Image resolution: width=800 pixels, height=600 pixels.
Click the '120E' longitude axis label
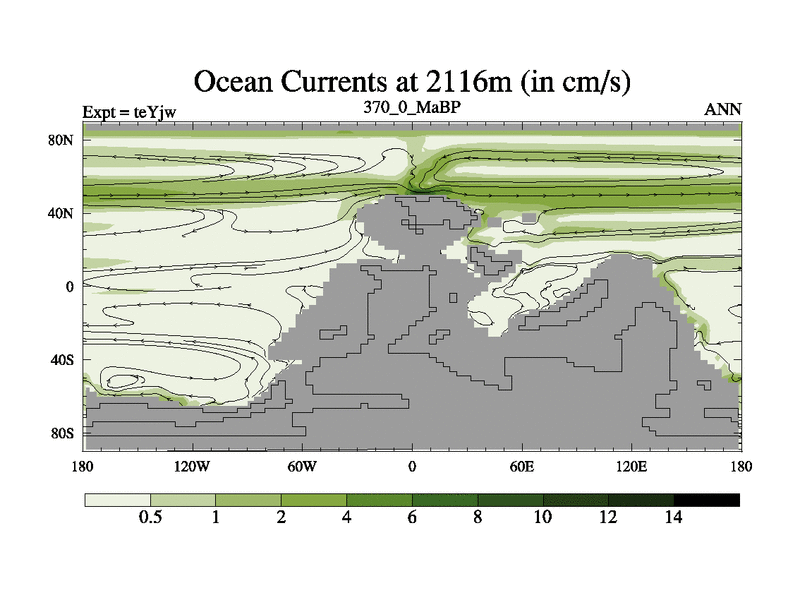(631, 467)
